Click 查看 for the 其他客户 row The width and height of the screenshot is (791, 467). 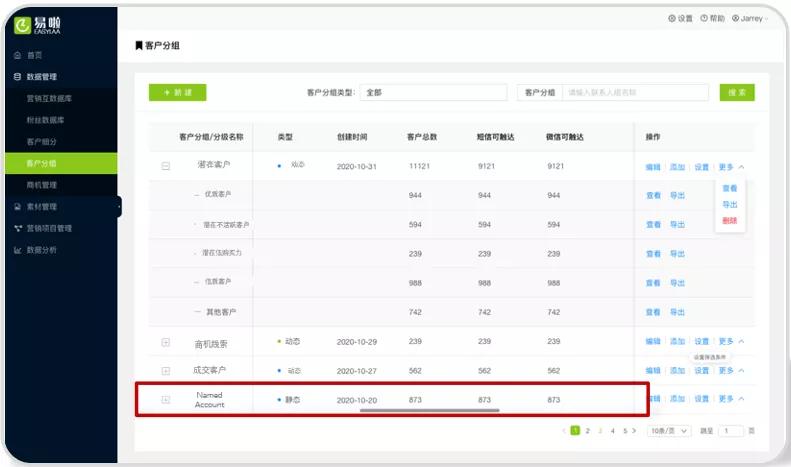[653, 312]
